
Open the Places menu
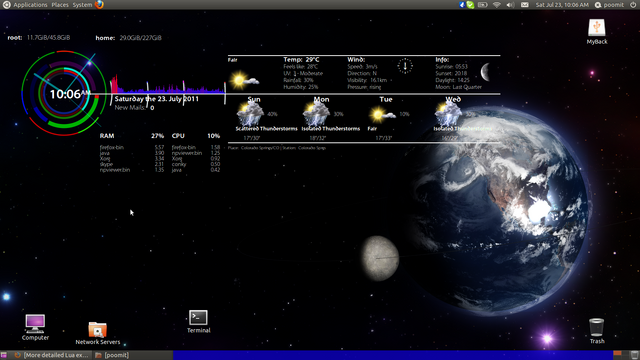click(60, 5)
